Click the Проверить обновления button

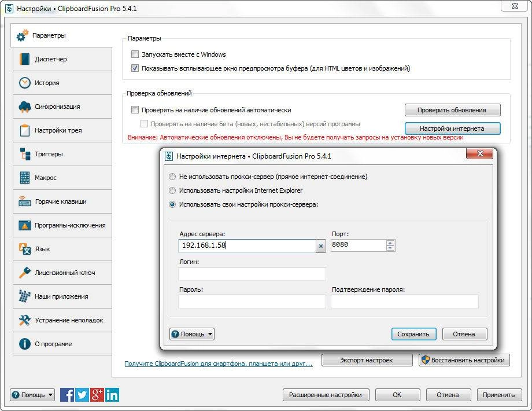click(452, 110)
